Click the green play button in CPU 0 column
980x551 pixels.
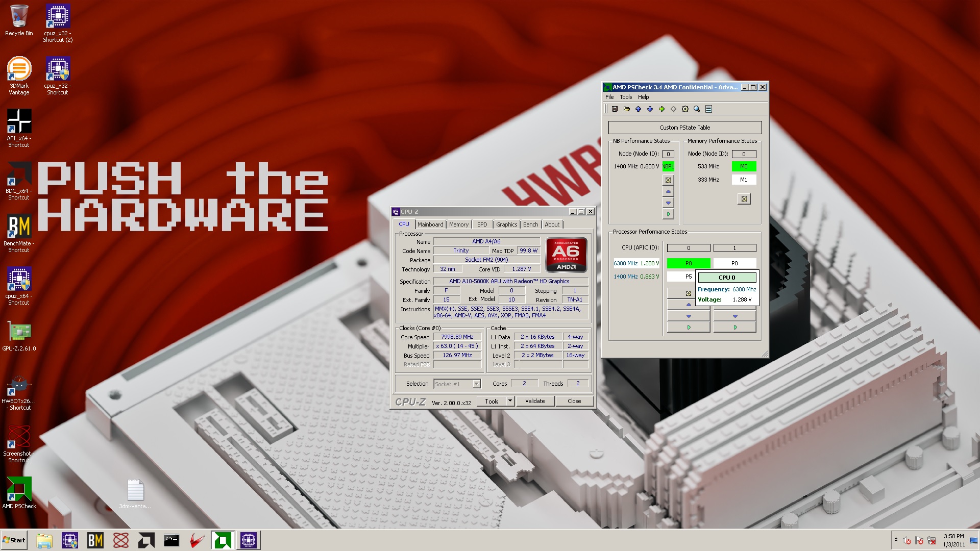click(x=689, y=327)
